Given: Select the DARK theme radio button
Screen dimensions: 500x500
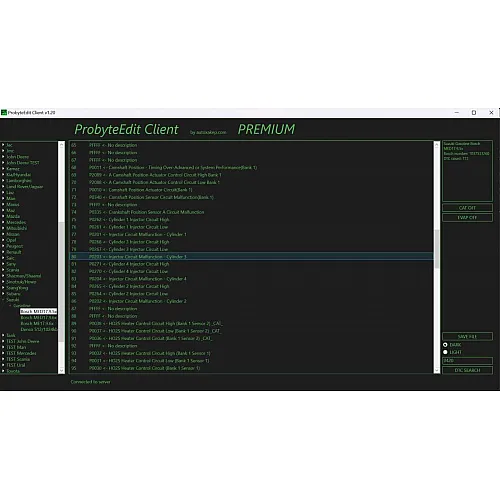Looking at the screenshot, I should click(x=445, y=345).
